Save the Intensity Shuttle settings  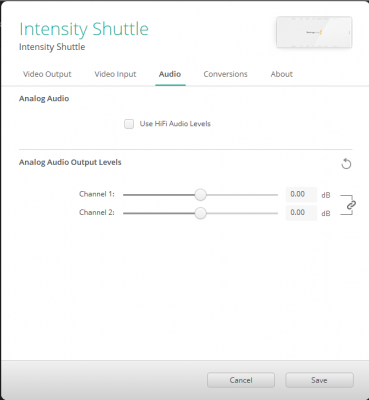[x=319, y=380]
